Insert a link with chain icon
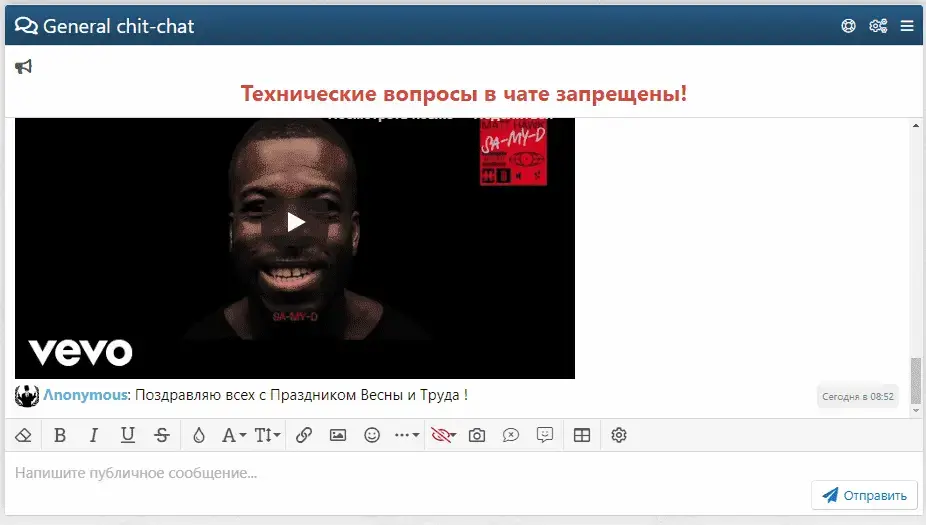 point(304,436)
